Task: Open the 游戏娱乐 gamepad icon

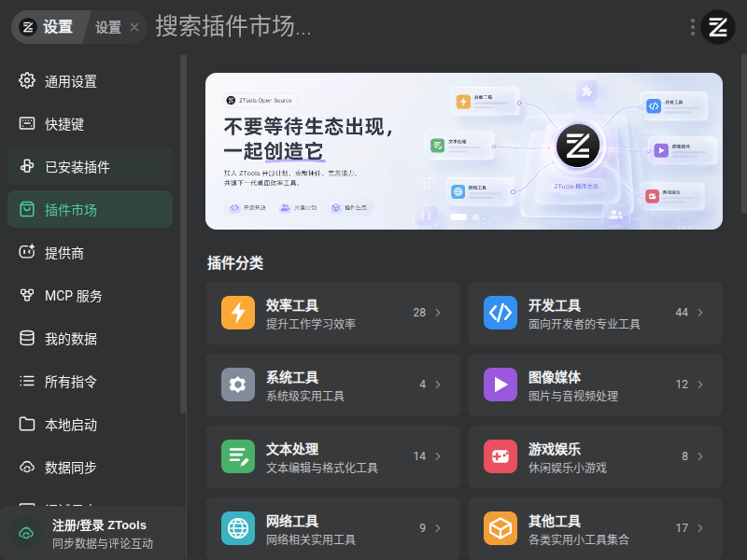Action: pos(500,456)
